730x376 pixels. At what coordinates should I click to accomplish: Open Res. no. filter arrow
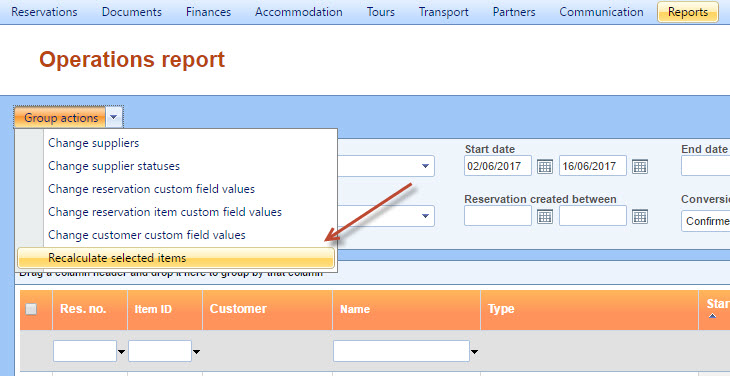point(122,352)
